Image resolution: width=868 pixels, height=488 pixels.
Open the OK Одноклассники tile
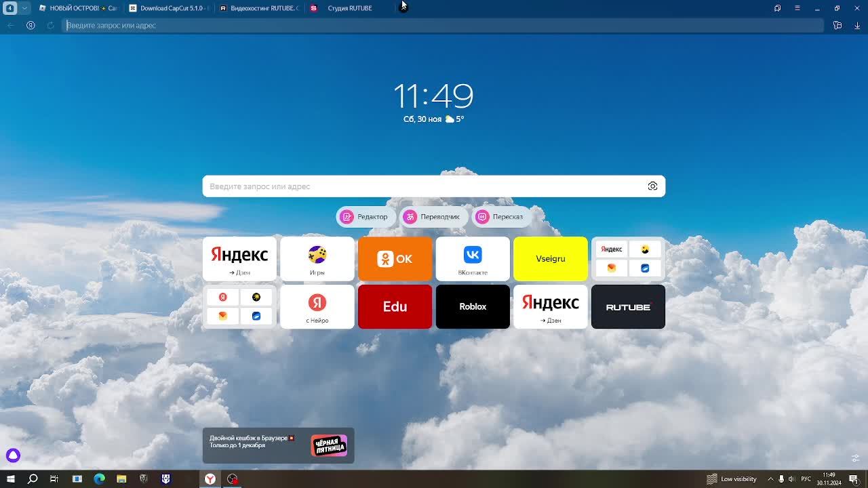[x=395, y=259]
